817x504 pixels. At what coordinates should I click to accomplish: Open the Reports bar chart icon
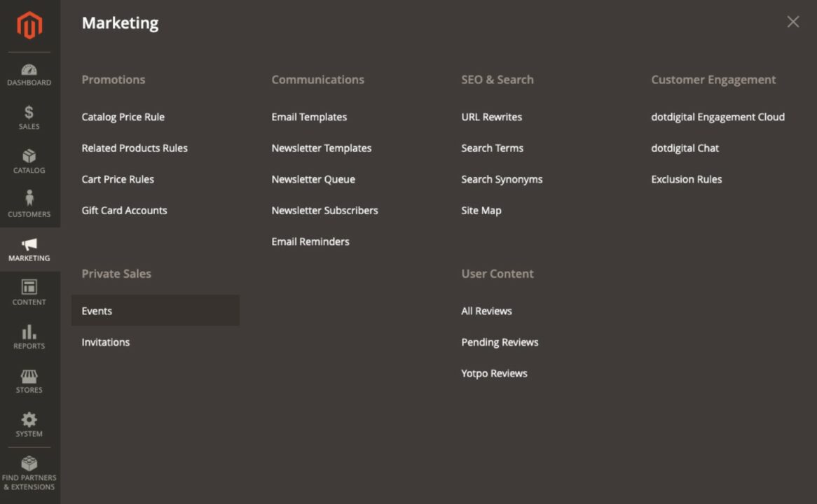[29, 332]
